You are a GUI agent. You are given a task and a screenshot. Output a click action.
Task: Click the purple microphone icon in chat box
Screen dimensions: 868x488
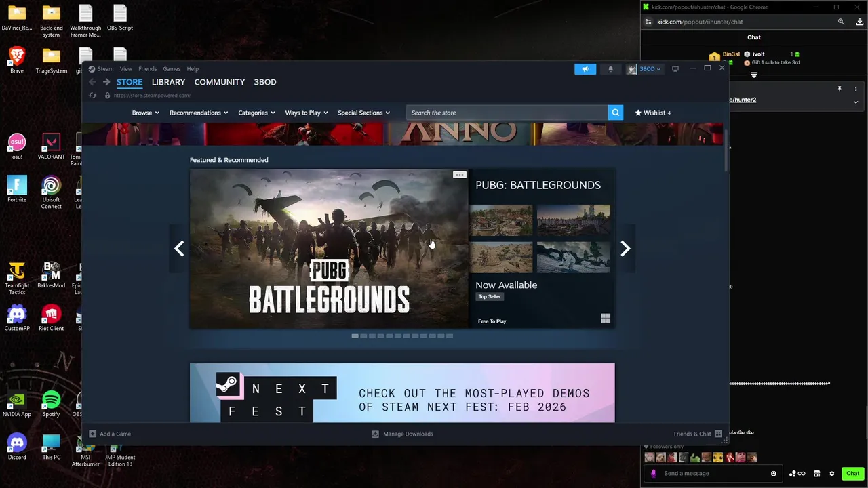point(654,474)
